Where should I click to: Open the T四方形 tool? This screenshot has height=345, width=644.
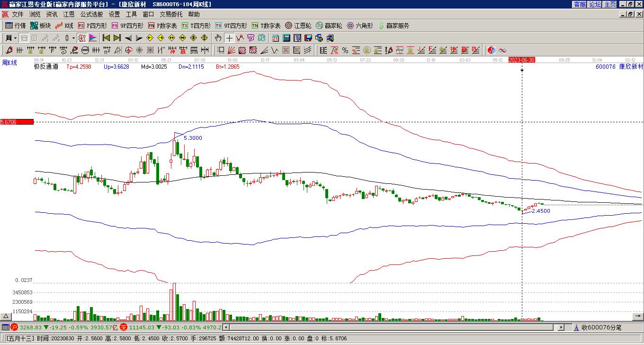point(196,26)
